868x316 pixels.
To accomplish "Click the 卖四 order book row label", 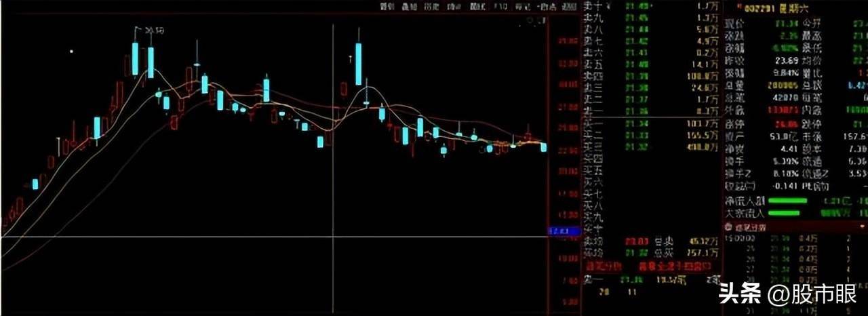I will 594,76.
